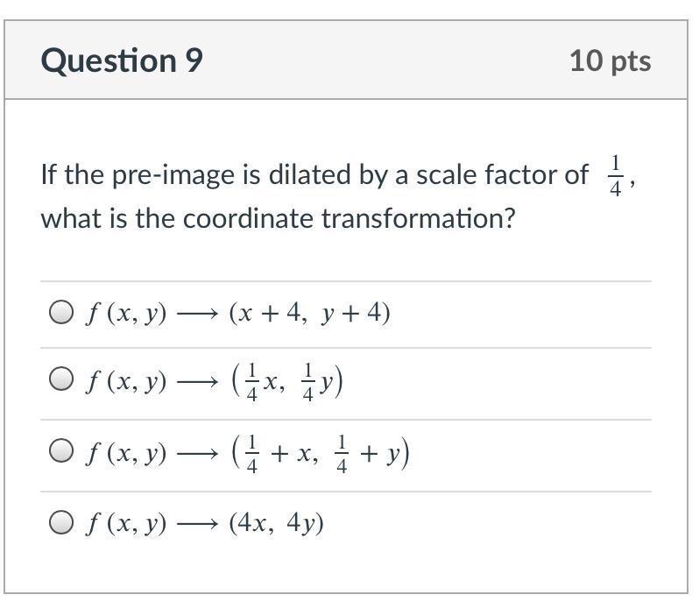The image size is (699, 616).
Task: Click f(x, y) in the second answer option
Action: click(125, 380)
